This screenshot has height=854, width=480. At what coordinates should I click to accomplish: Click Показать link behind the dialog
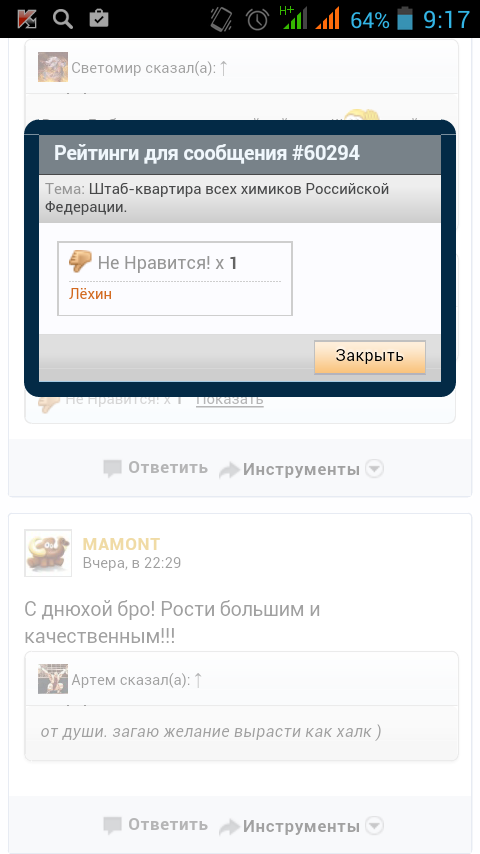click(229, 400)
